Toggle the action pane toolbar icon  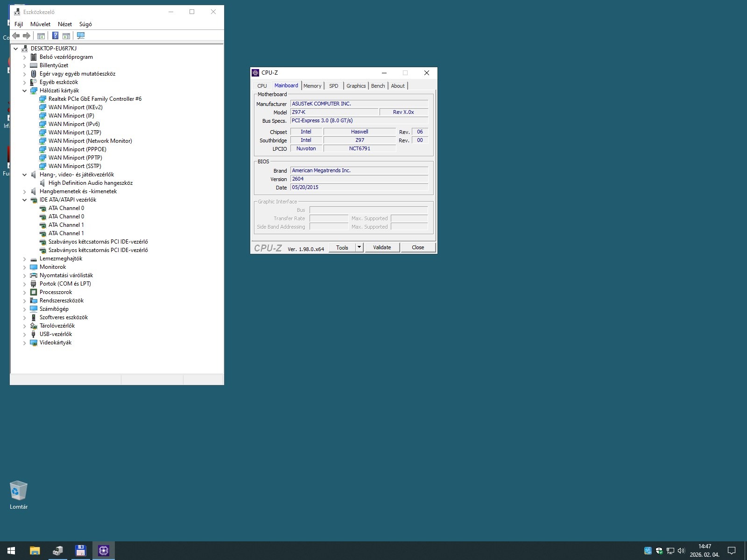(x=66, y=35)
